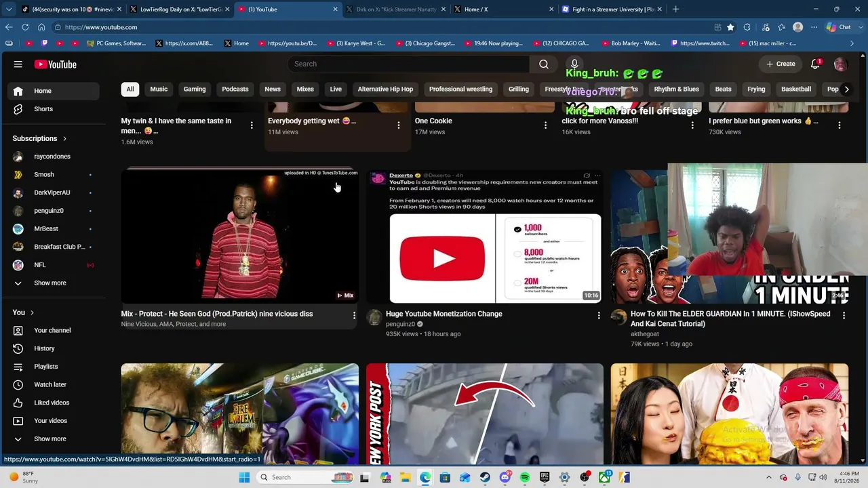Select the All filter chip
This screenshot has width=868, height=488.
[130, 89]
